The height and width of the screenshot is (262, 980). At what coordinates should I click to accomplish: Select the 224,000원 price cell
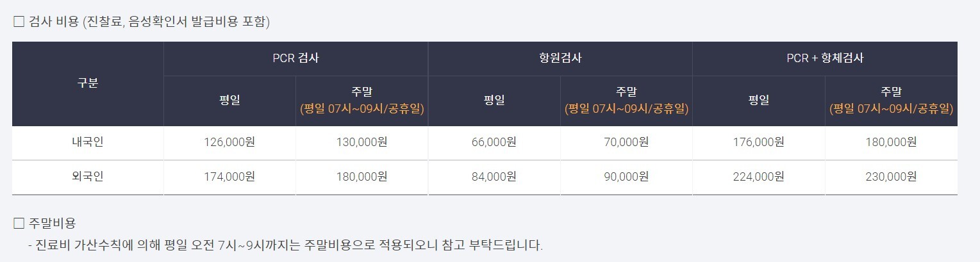tap(758, 176)
